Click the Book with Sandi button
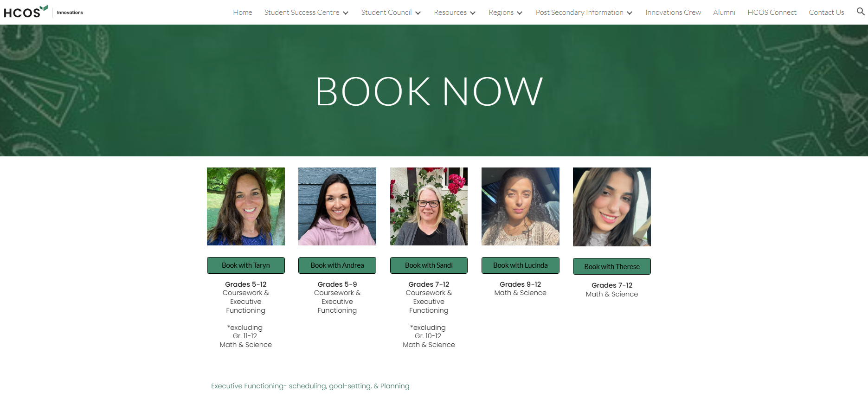Screen dimensions: 868x399 coord(429,265)
